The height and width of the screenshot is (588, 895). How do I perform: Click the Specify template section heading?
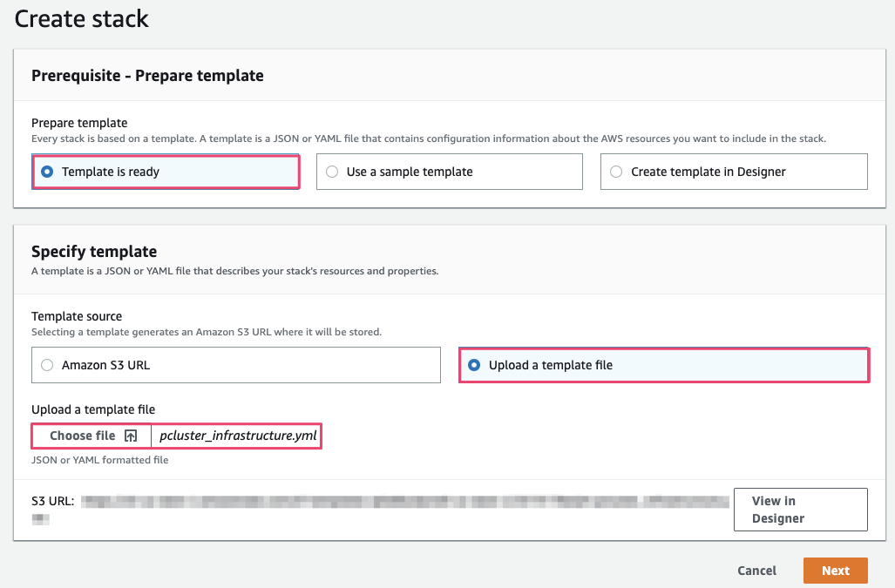tap(94, 252)
